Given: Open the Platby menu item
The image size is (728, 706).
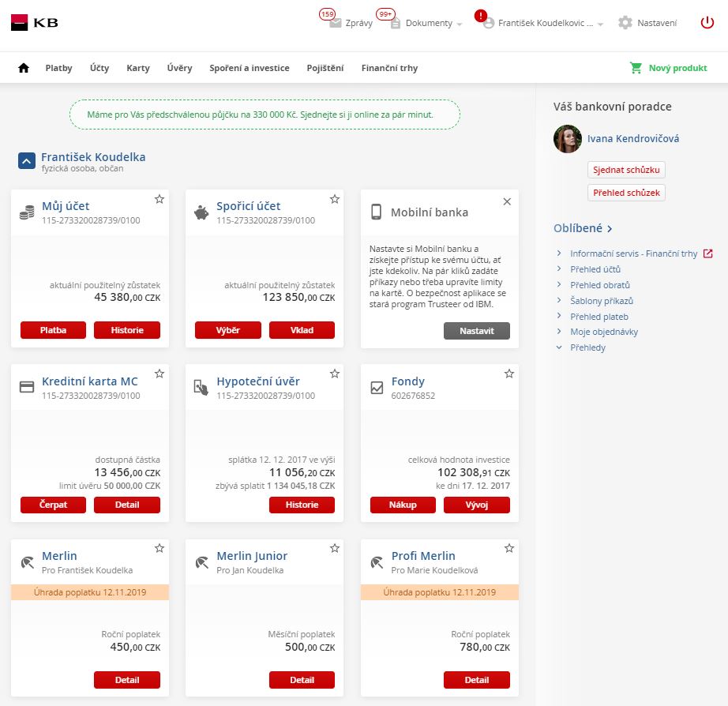Looking at the screenshot, I should [58, 68].
